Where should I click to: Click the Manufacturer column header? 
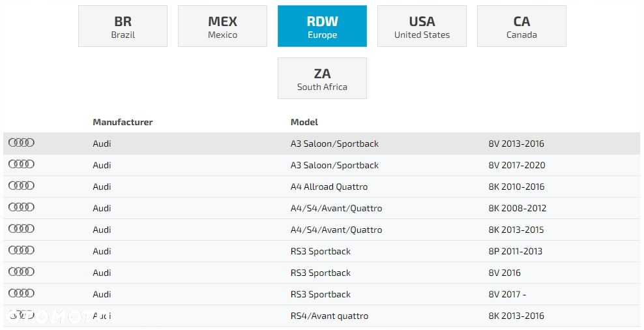123,122
